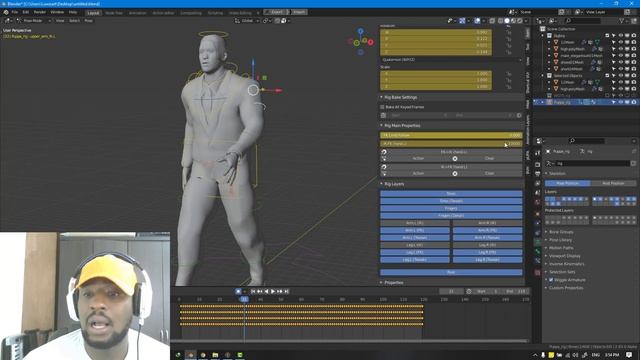Screen dimensions: 640x360
Task: Toggle the viewport overlays icon
Action: [477, 20]
